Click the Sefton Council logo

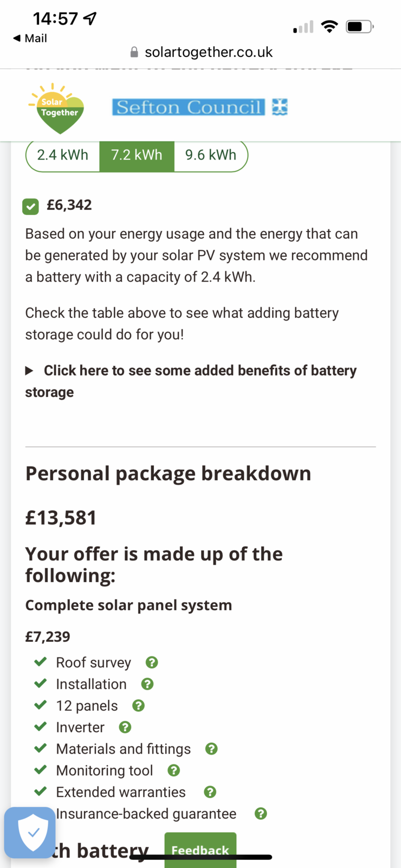[199, 107]
